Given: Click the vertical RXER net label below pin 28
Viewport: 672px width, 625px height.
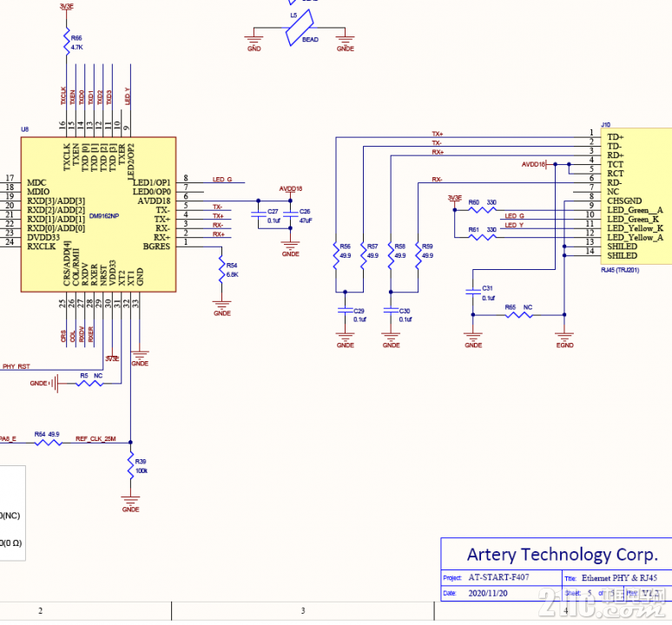Looking at the screenshot, I should [90, 334].
